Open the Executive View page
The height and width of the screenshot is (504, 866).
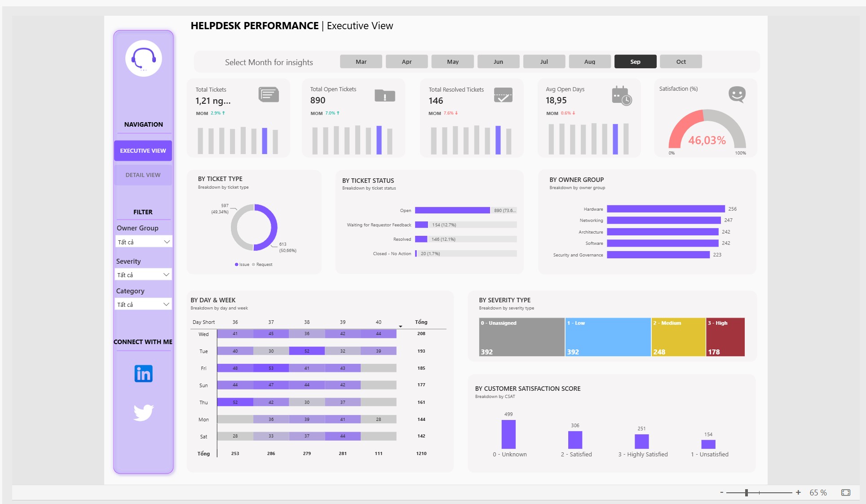pyautogui.click(x=143, y=150)
